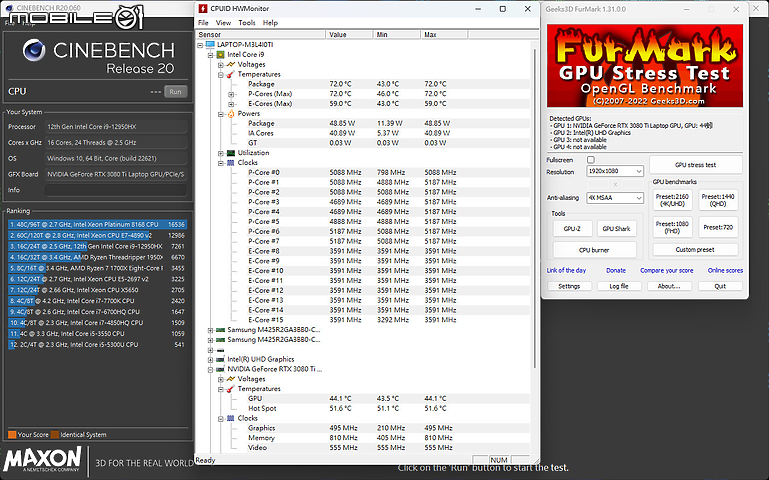
Task: Collapse the CPU Clocks section
Action: coord(221,163)
